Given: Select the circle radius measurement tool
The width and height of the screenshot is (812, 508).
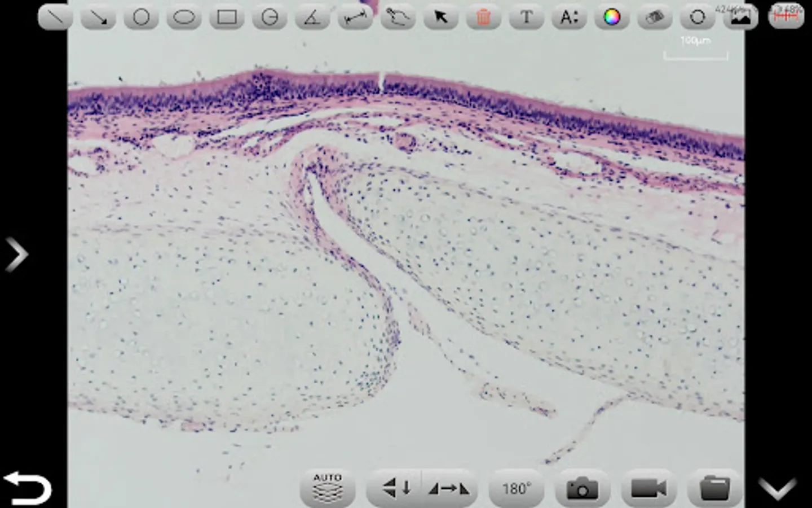Looking at the screenshot, I should pos(270,17).
